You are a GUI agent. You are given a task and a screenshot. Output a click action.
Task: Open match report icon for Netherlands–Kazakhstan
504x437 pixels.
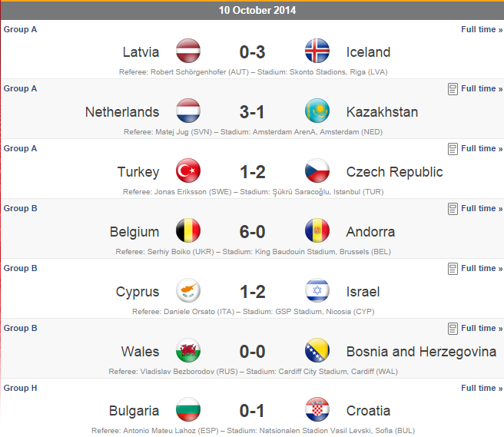(x=453, y=89)
